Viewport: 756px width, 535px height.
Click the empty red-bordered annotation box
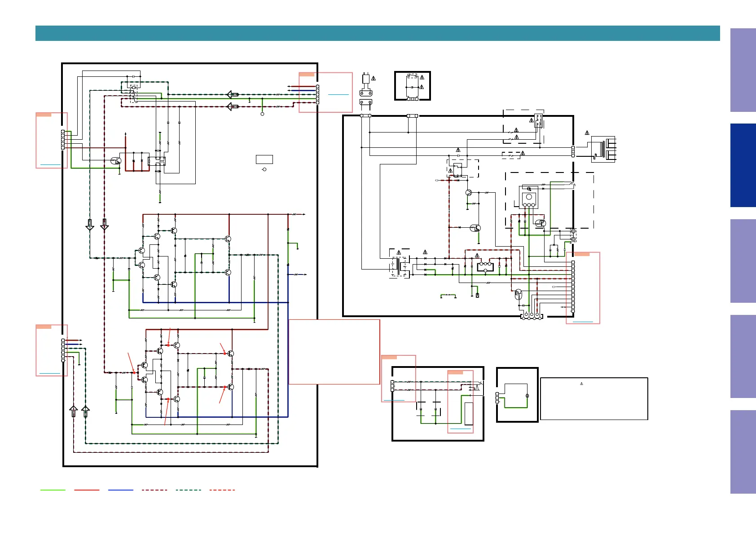click(x=334, y=352)
